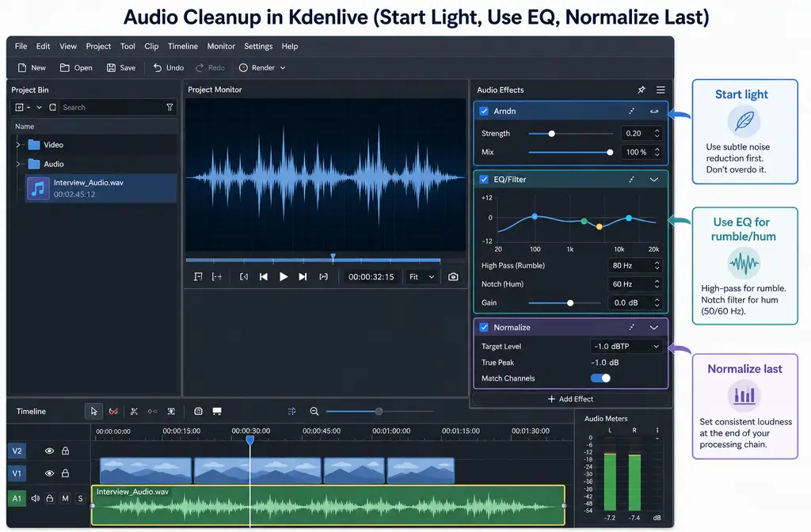The height and width of the screenshot is (532, 811).
Task: Click the M mute button on A1
Action: (65, 499)
